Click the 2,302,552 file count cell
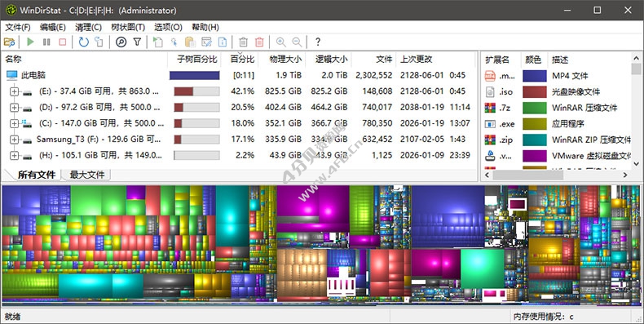 373,75
